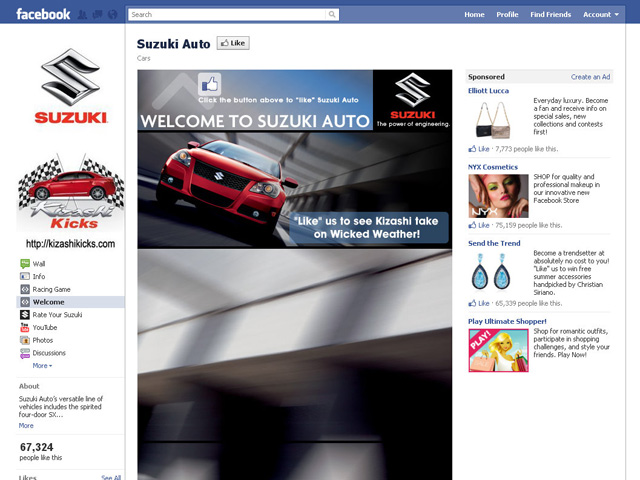Open Elliott Lucca ad title link
This screenshot has width=640, height=480.
point(488,91)
